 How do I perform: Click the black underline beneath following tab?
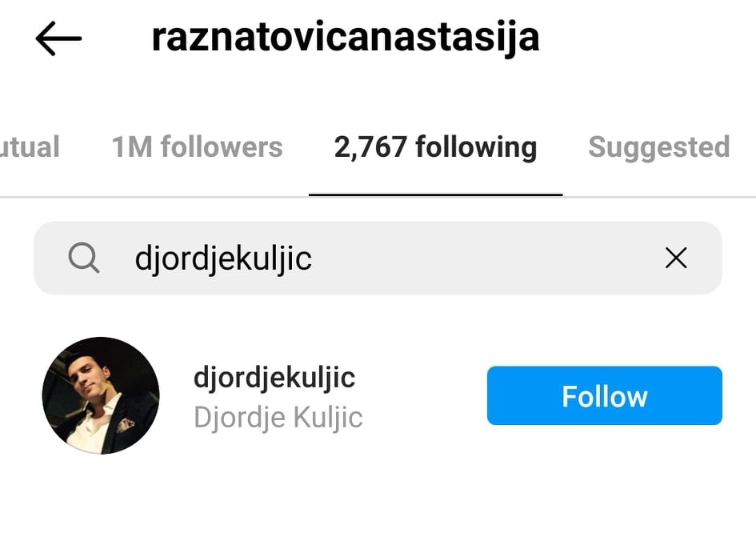click(x=436, y=194)
